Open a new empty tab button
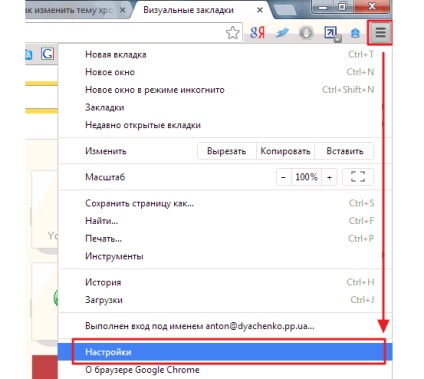Viewport: 424px width, 379px height. pos(284,10)
